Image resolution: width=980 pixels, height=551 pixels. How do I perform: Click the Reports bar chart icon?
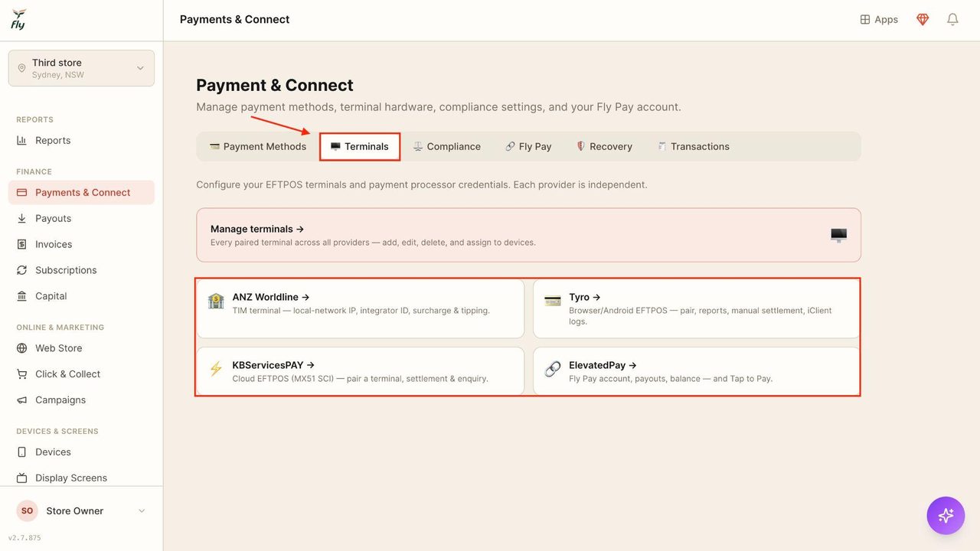click(21, 141)
